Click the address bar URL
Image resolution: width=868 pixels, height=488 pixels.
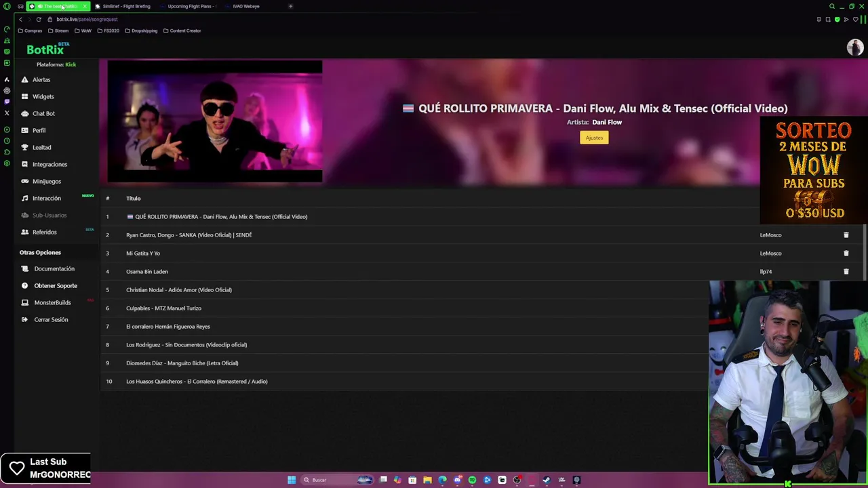(x=87, y=19)
